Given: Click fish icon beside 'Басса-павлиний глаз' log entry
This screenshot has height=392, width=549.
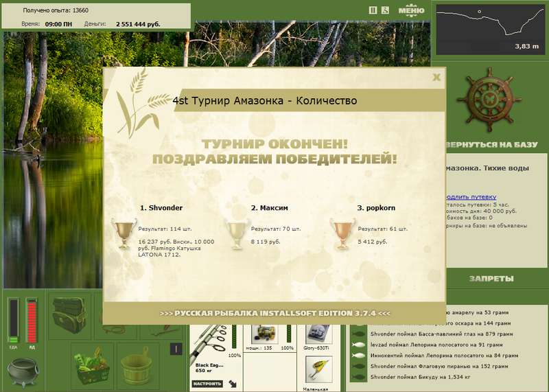Looking at the screenshot, I should point(358,334).
